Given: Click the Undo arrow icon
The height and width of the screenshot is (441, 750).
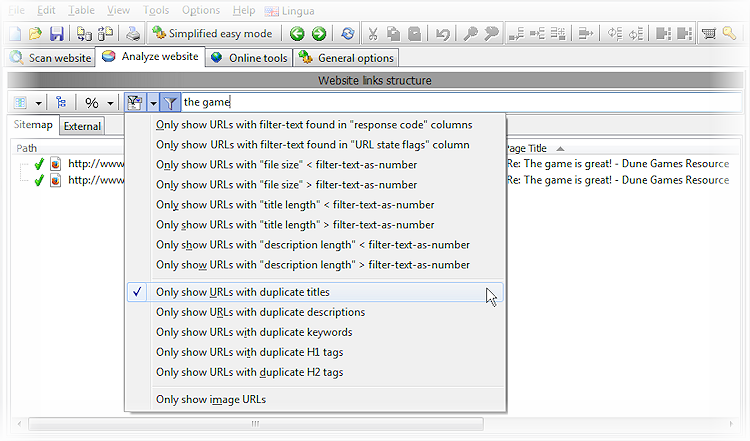Looking at the screenshot, I should pos(442,33).
